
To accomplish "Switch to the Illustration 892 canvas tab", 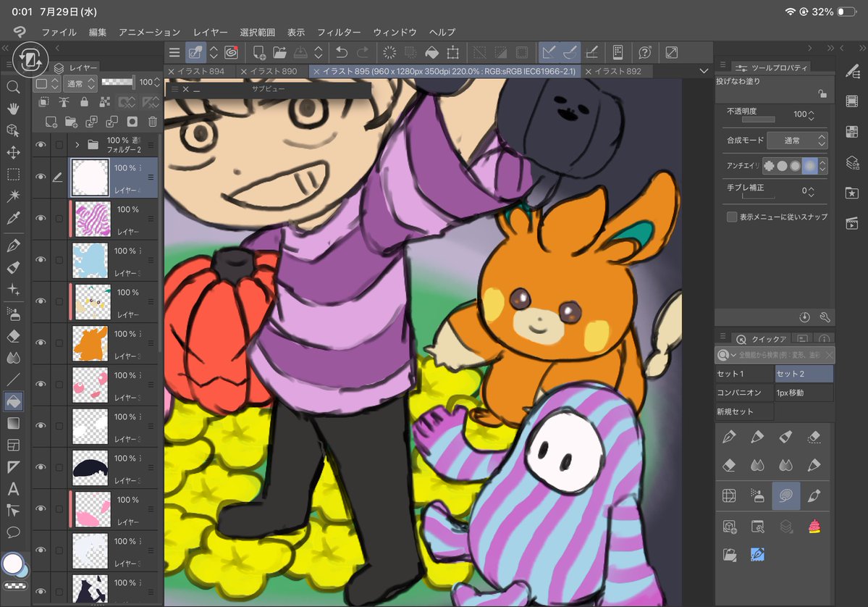I will click(x=618, y=72).
